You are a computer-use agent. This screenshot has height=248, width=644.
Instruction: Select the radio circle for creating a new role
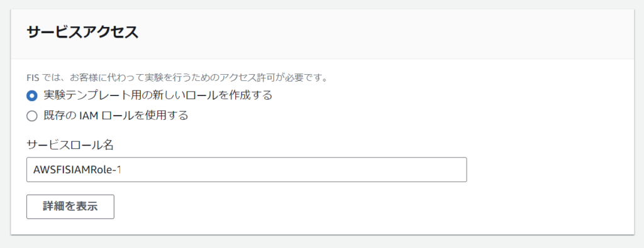(32, 96)
